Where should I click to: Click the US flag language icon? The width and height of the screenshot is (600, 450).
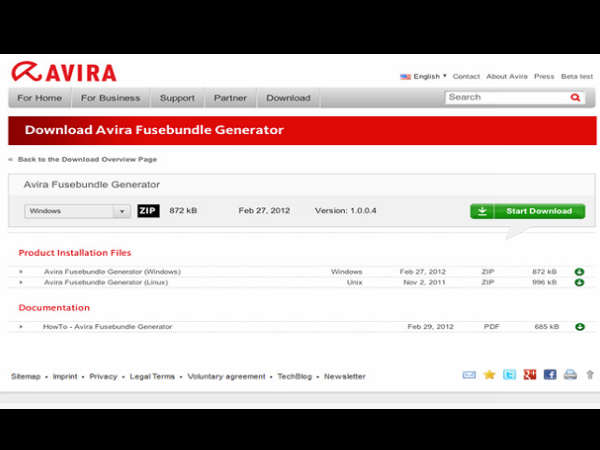pyautogui.click(x=405, y=77)
